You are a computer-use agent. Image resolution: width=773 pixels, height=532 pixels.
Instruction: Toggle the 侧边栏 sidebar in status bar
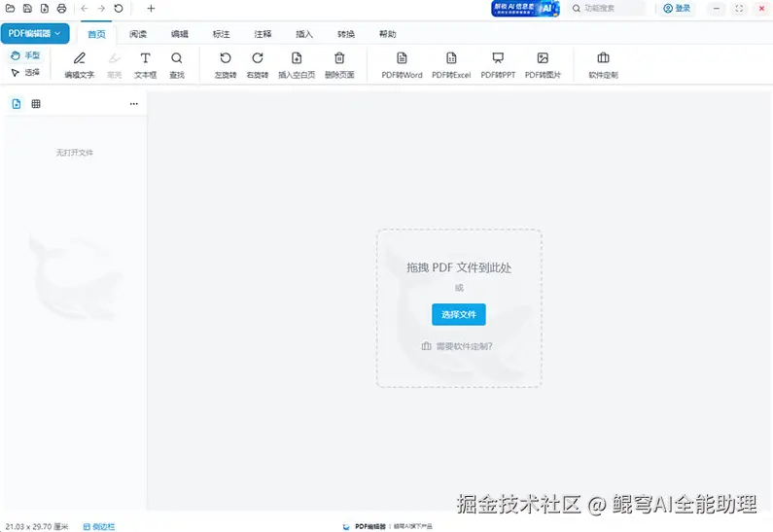click(99, 526)
